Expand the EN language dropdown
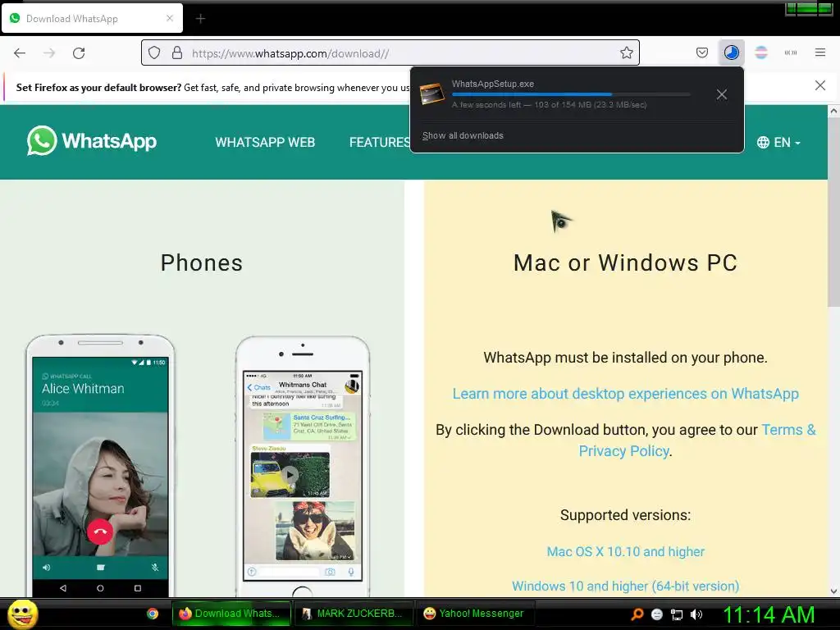The height and width of the screenshot is (630, 840). [x=779, y=142]
